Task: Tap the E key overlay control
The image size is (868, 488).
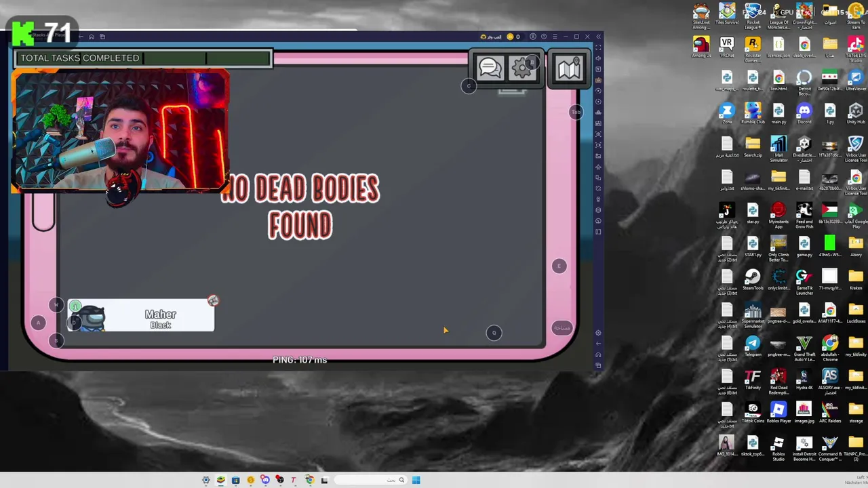Action: coord(559,266)
